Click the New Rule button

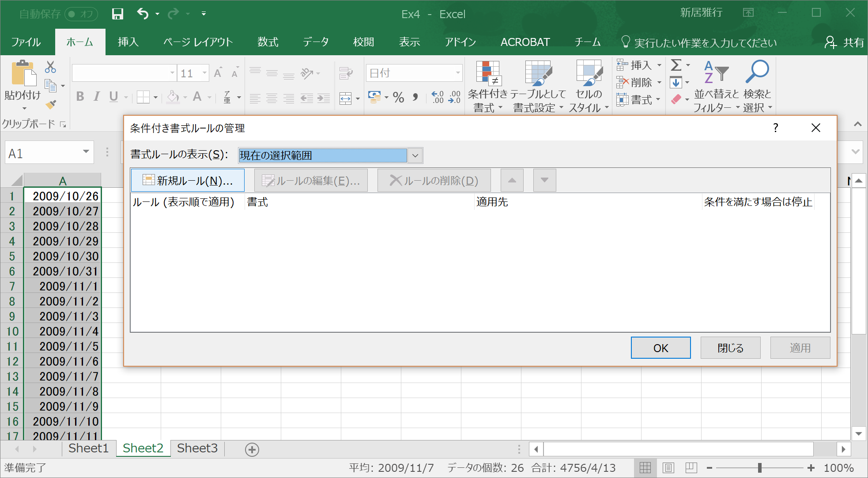coord(188,180)
